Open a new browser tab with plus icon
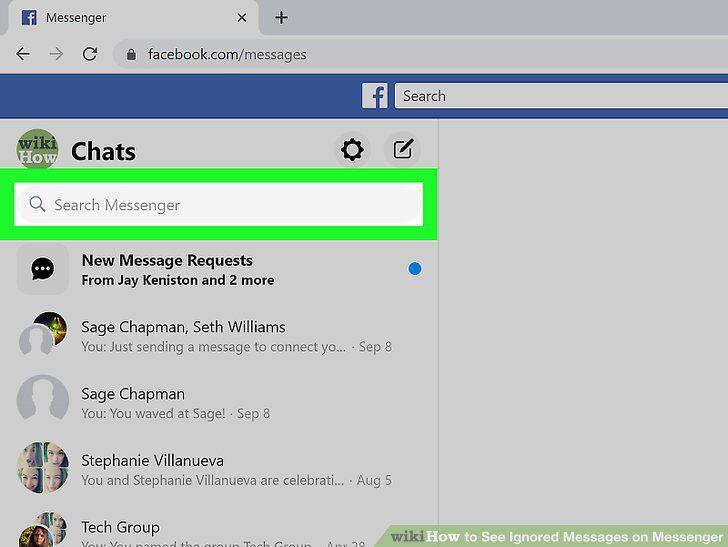Viewport: 728px width, 547px height. [x=281, y=18]
